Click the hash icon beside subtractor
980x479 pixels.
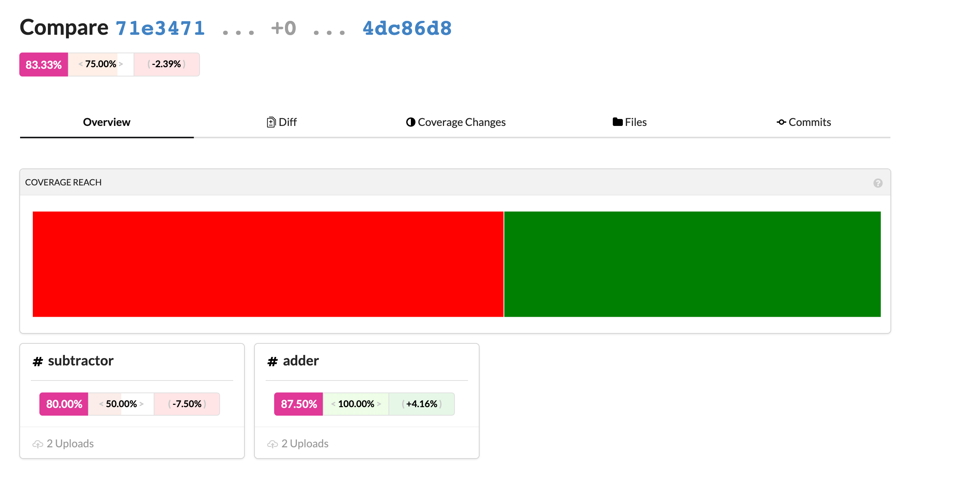[x=38, y=362]
